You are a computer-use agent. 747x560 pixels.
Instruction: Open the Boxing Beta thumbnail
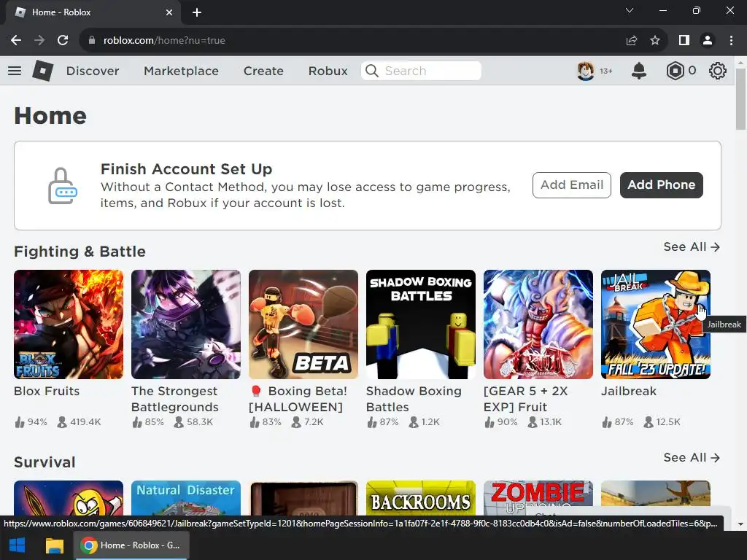[303, 324]
